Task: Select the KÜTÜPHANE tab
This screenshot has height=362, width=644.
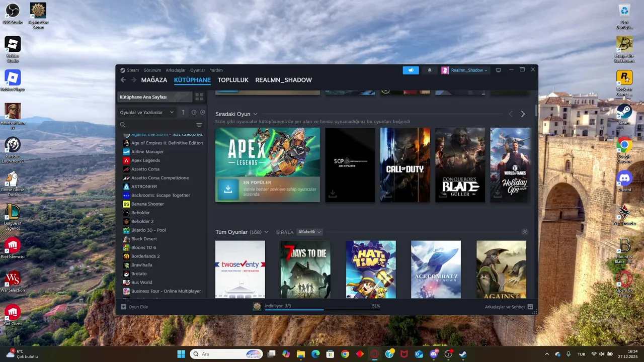Action: coord(192,80)
